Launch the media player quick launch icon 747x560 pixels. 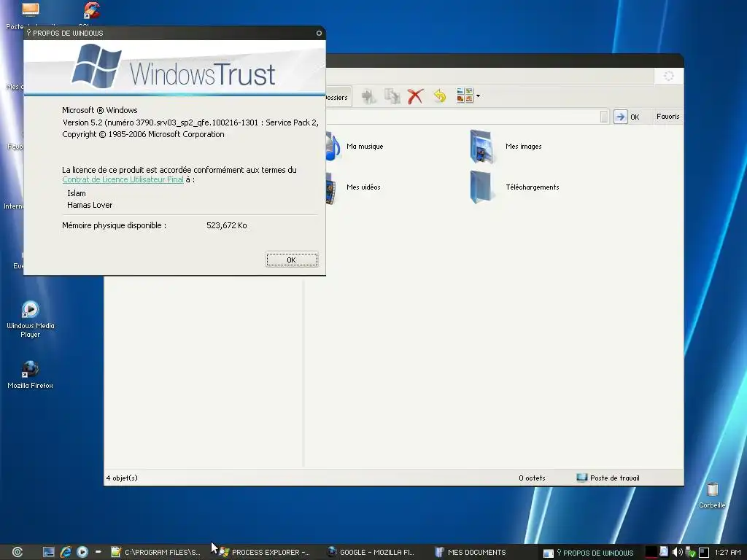[82, 552]
